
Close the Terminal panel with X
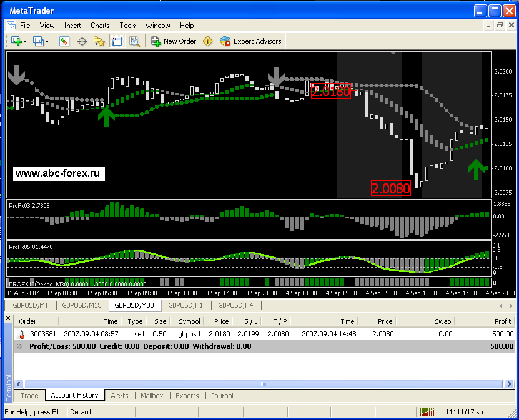pos(8,318)
